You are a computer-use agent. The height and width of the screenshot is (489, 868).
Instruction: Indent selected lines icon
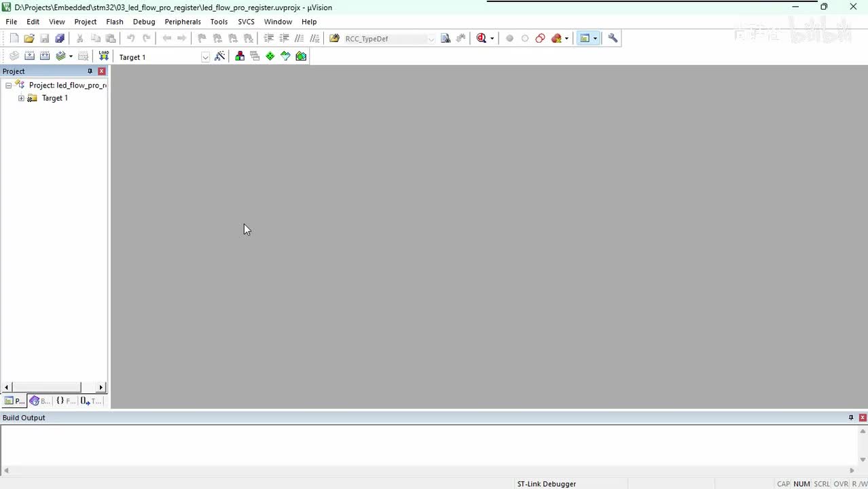coord(268,39)
